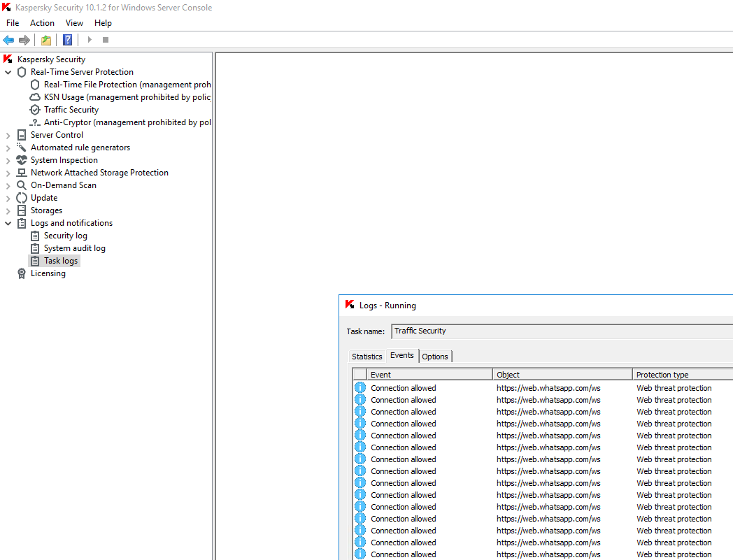Click the Logs - Running title bar
The height and width of the screenshot is (560, 733).
(536, 306)
